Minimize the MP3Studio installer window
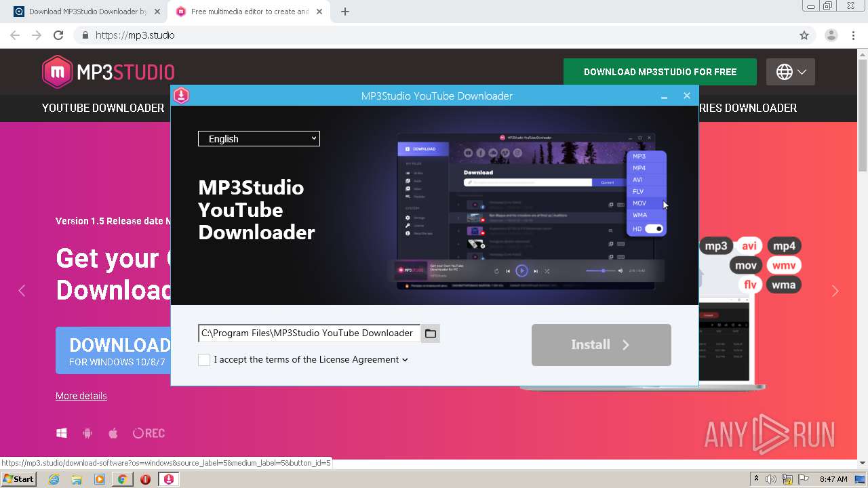This screenshot has width=868, height=488. (664, 96)
